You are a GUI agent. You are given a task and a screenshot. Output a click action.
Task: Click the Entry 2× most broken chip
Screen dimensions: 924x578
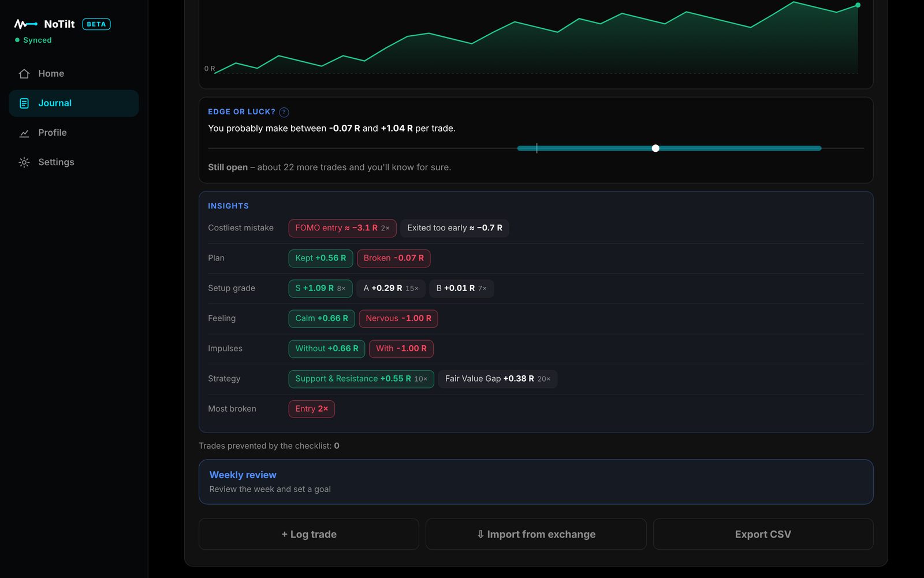(x=312, y=409)
